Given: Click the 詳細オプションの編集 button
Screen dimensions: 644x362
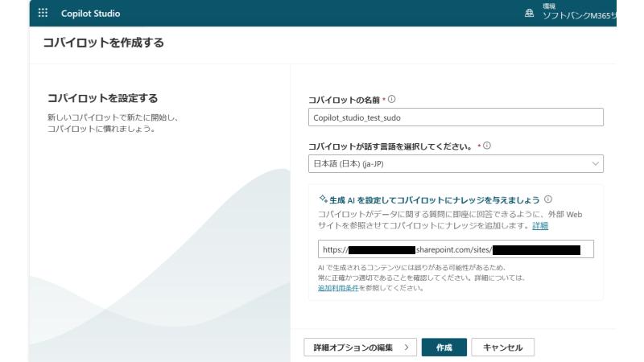Looking at the screenshot, I should [x=360, y=348].
